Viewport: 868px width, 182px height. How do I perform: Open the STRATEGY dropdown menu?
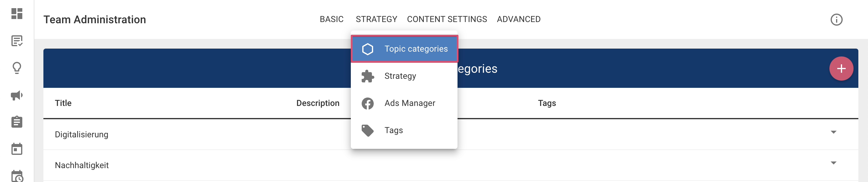376,19
